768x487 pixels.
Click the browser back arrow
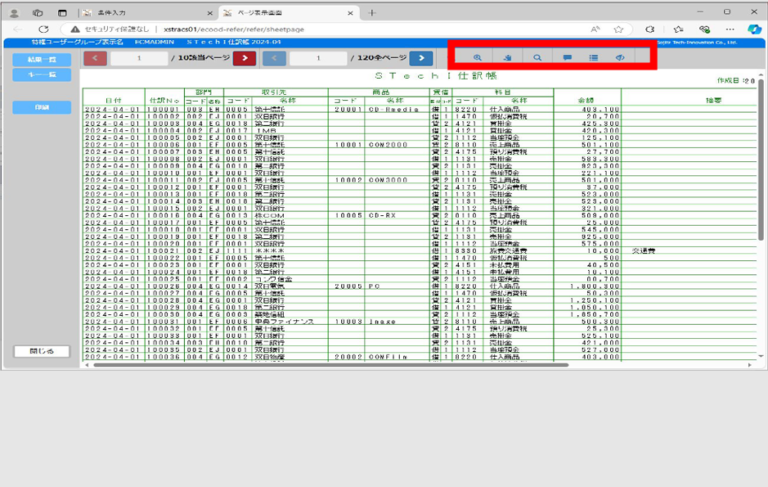pyautogui.click(x=17, y=29)
